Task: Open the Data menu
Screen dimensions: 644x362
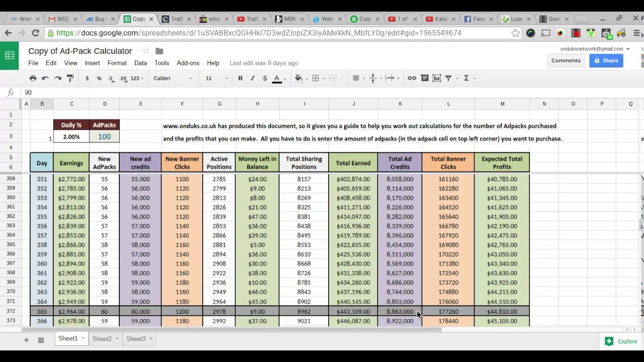Action: (140, 63)
